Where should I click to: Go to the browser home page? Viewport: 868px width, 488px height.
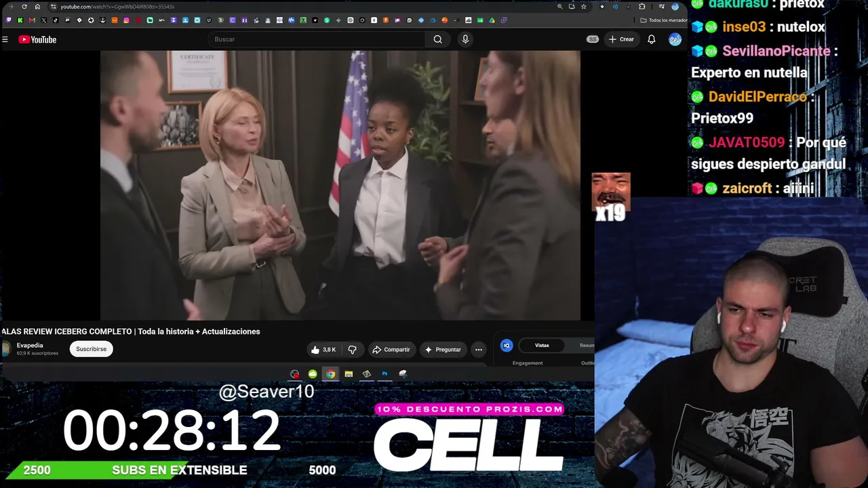click(37, 7)
